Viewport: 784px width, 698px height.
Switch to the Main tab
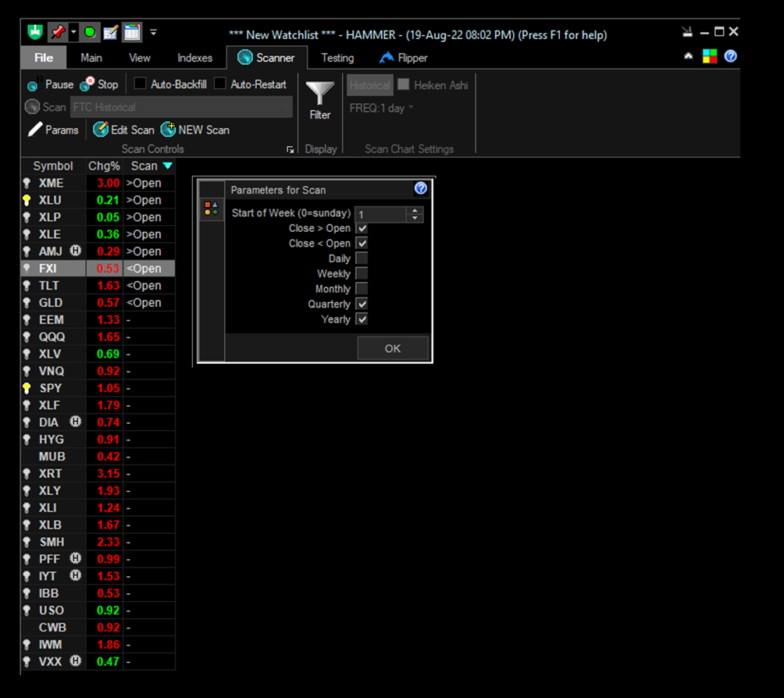[x=91, y=58]
